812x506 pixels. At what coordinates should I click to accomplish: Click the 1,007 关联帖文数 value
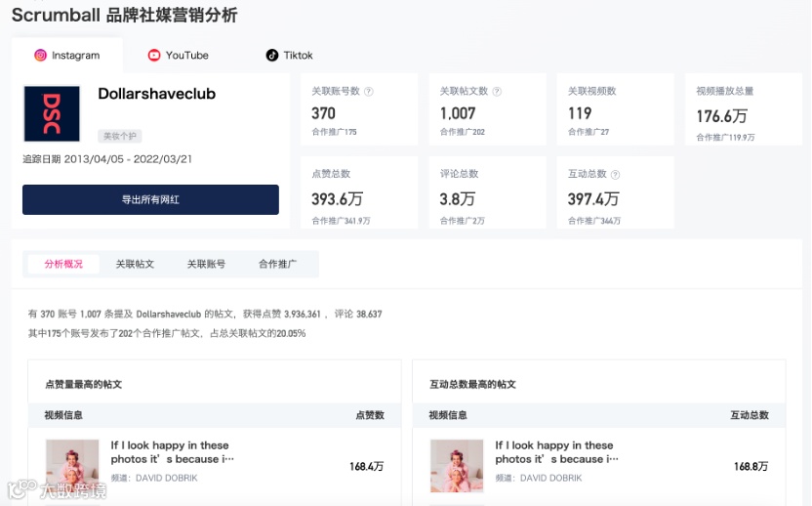tap(458, 113)
